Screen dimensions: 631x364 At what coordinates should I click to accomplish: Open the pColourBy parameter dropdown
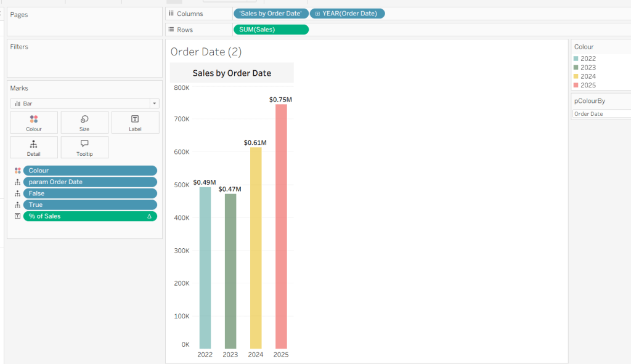coord(601,114)
